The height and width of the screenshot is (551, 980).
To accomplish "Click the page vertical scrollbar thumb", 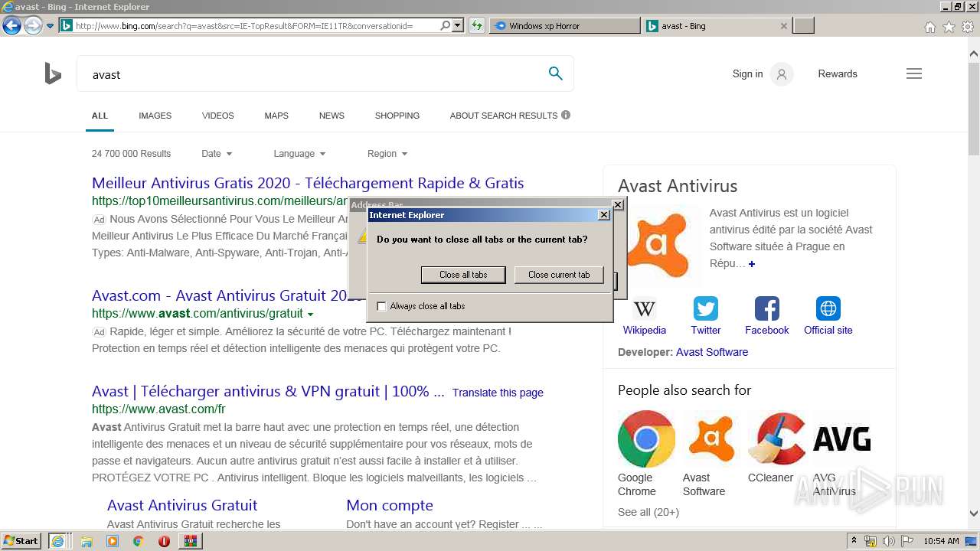I will (974, 107).
